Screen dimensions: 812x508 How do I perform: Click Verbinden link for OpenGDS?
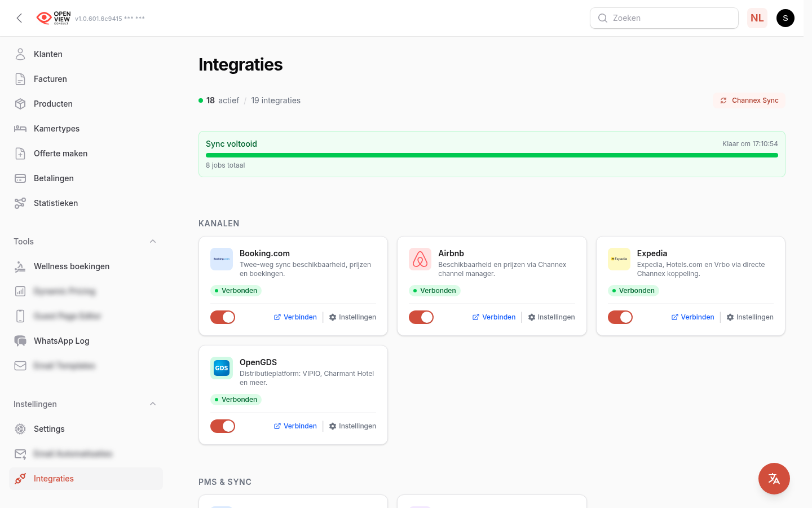click(295, 426)
